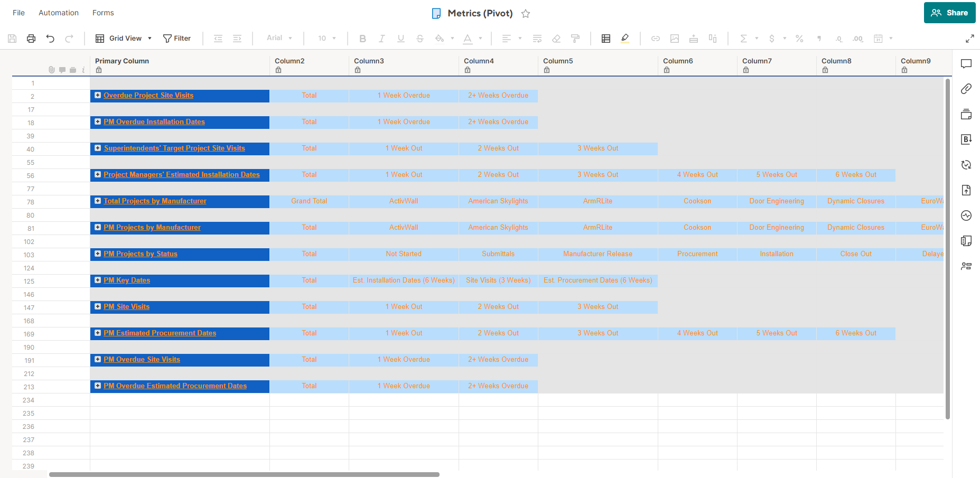Screen dimensions: 980x478
Task: Open the Grid View switcher
Action: tap(124, 38)
